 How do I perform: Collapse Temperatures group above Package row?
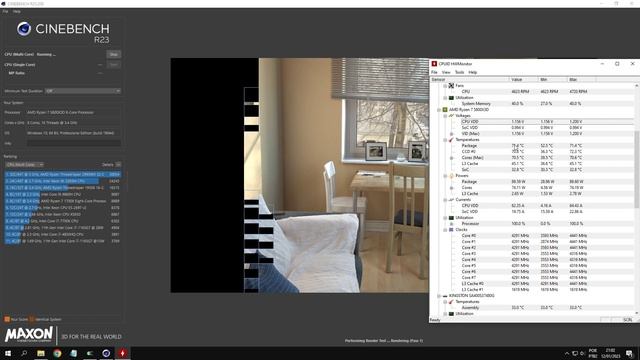[445, 140]
